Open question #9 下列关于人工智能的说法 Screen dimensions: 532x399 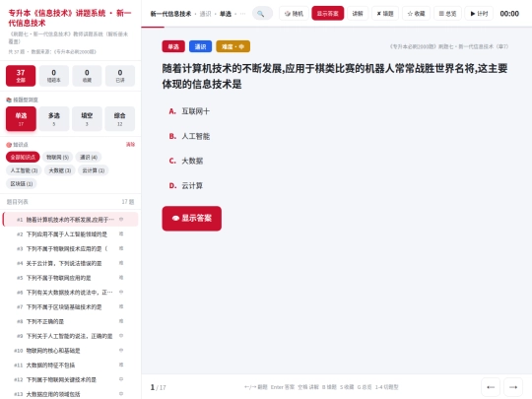pyautogui.click(x=71, y=336)
